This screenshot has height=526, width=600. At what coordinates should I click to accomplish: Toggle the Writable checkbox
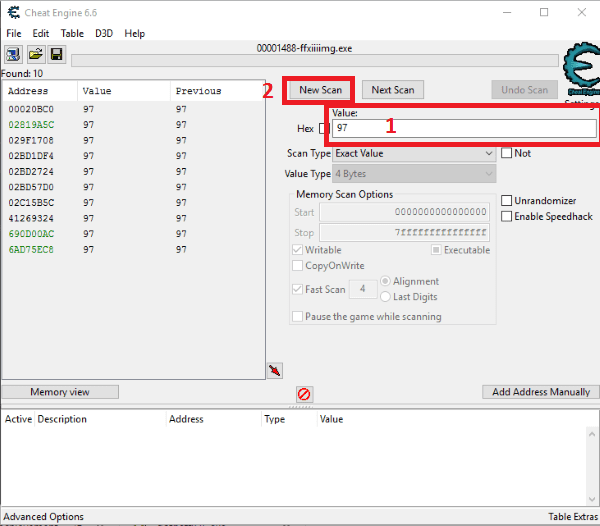(297, 250)
